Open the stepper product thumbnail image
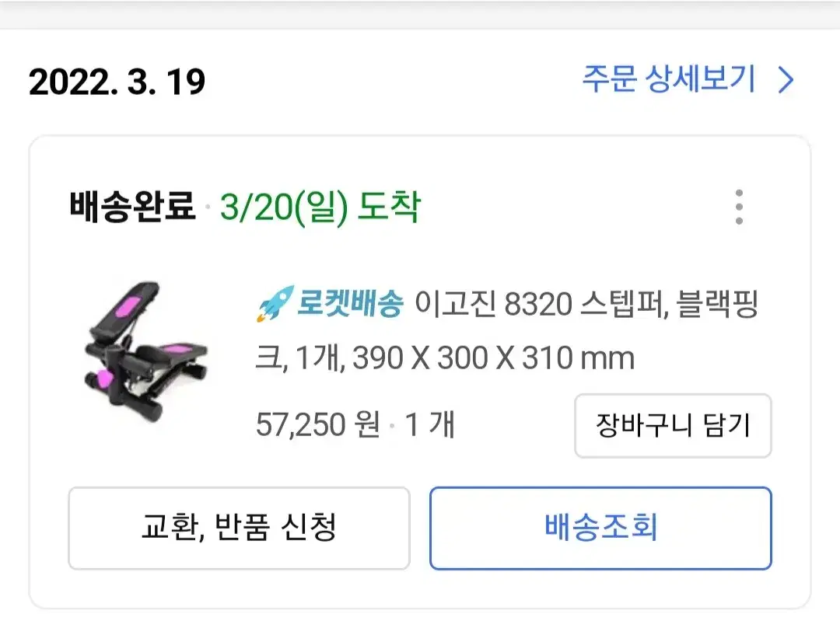Image resolution: width=840 pixels, height=628 pixels. tap(145, 352)
